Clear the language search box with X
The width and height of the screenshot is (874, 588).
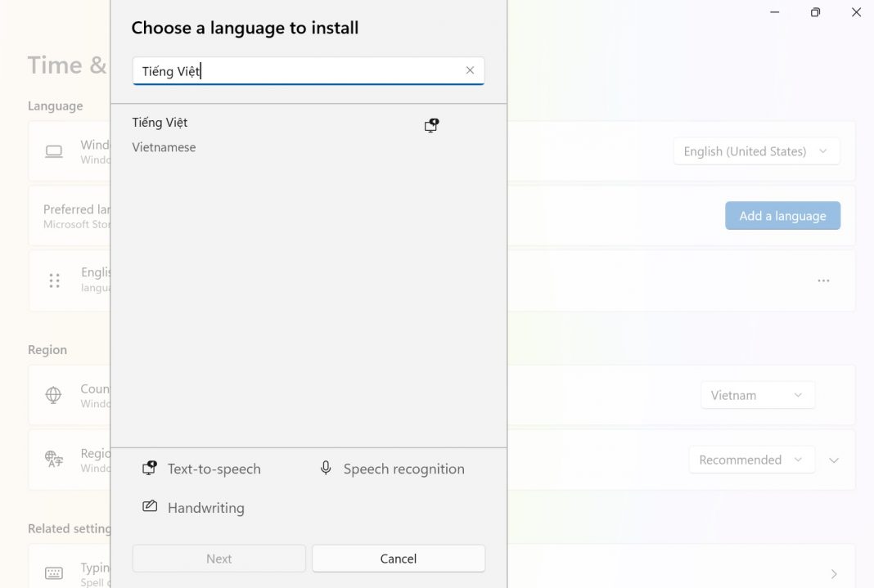point(470,70)
